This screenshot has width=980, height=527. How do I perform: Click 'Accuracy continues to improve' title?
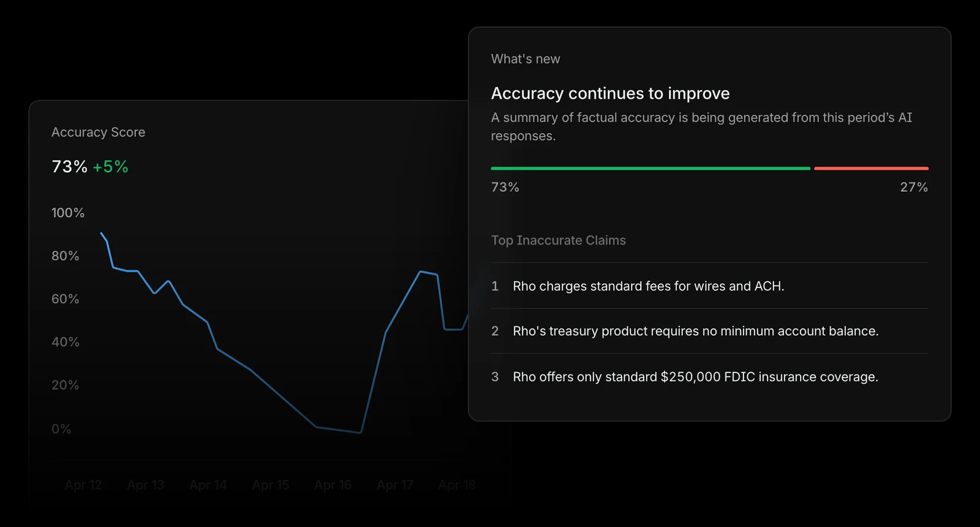click(x=611, y=93)
